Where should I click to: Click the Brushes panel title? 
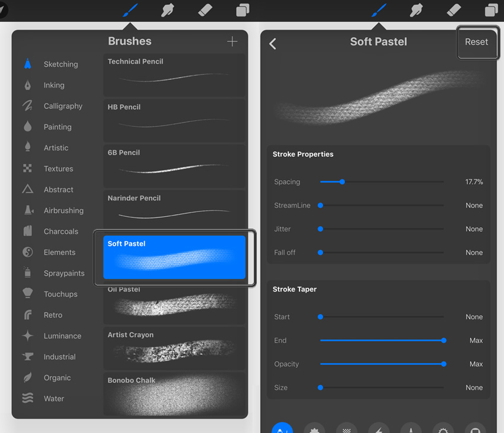coord(129,41)
